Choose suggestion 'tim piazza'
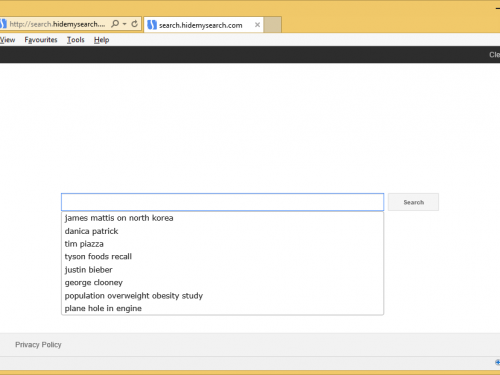The image size is (500, 375). click(x=222, y=244)
